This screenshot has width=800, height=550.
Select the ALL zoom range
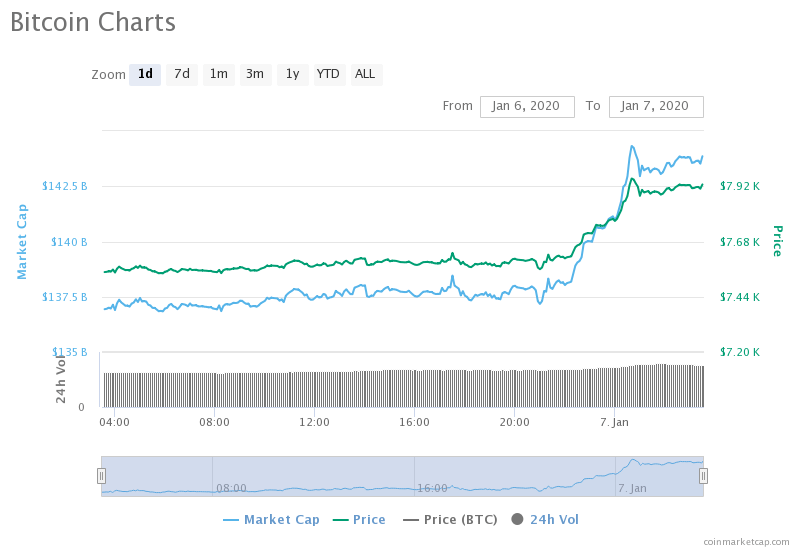pos(365,74)
